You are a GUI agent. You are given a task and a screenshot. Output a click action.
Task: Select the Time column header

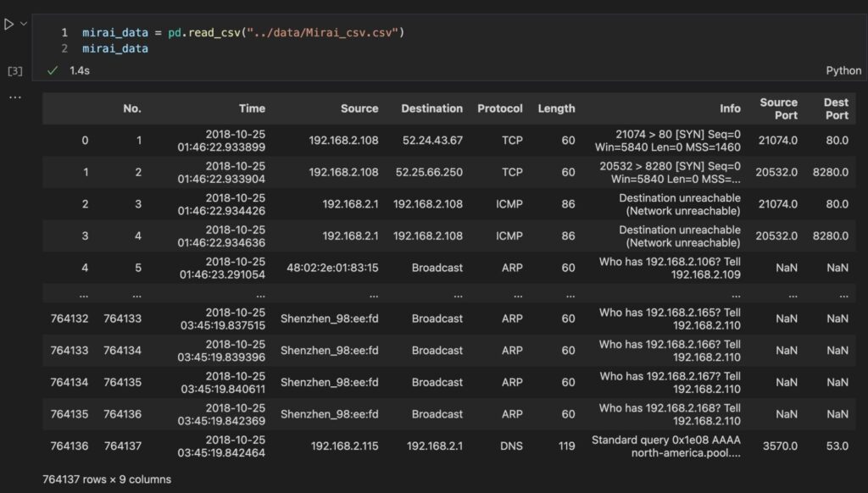click(x=252, y=108)
